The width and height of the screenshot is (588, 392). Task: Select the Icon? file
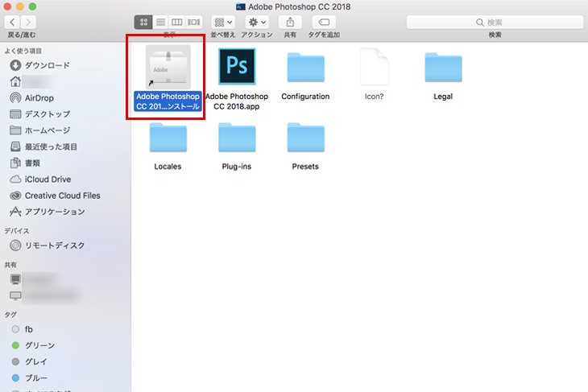pyautogui.click(x=375, y=66)
